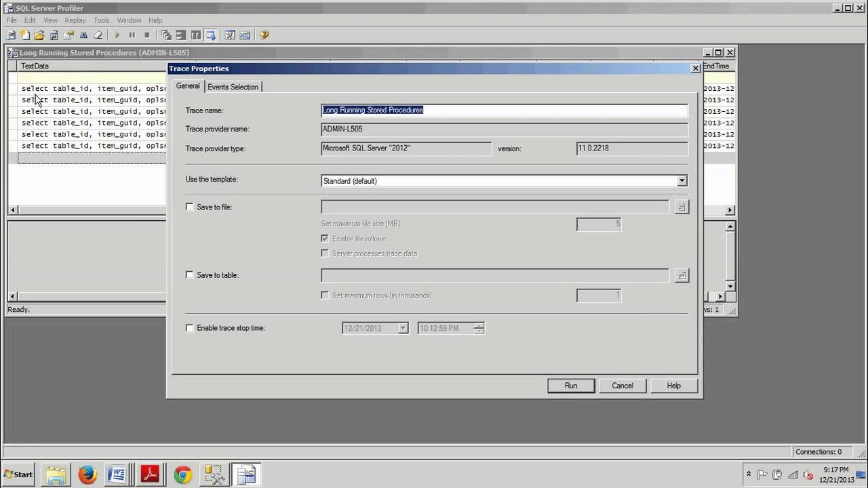The height and width of the screenshot is (488, 868).
Task: Click the New Trace toolbar icon
Action: coord(10,35)
